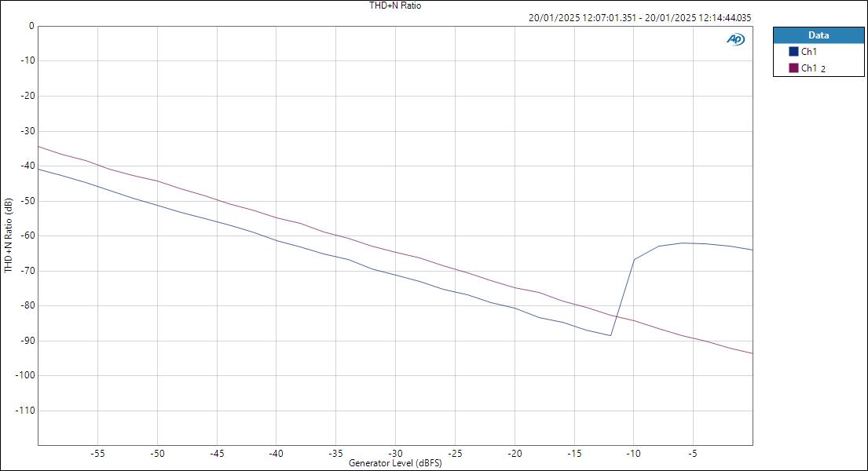Select the Data legend header tab
Screen dimensions: 868x471
point(818,35)
